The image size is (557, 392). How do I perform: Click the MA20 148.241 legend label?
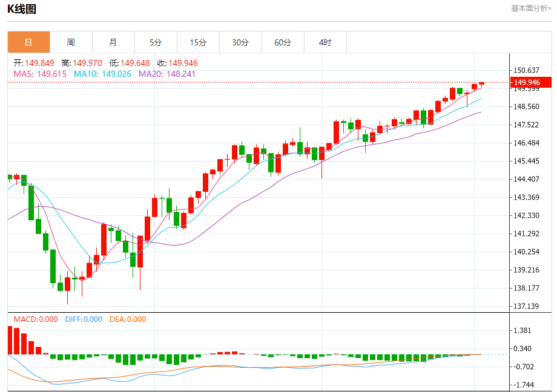167,74
